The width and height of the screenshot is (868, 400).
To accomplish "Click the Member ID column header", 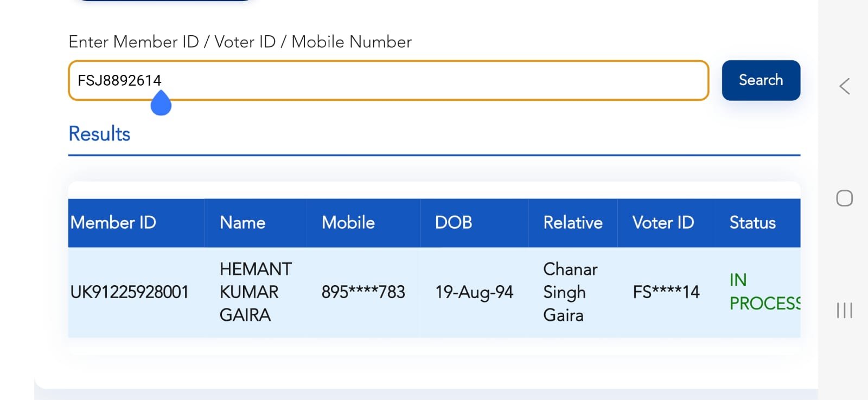I will coord(113,223).
